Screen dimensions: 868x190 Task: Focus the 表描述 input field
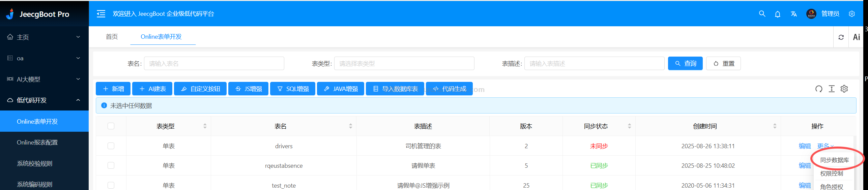click(594, 63)
